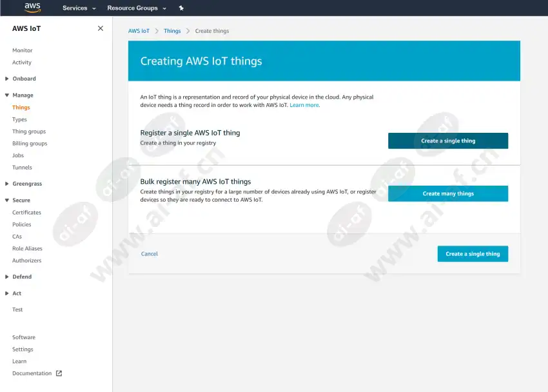Click bottom Create a single thing button
This screenshot has height=392, width=548.
[x=473, y=253]
